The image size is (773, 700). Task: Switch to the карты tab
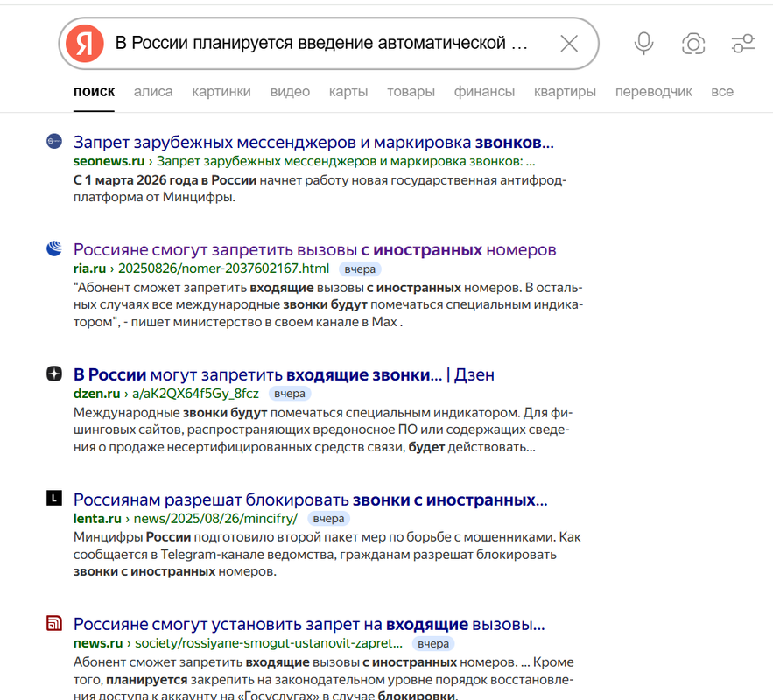[x=348, y=92]
